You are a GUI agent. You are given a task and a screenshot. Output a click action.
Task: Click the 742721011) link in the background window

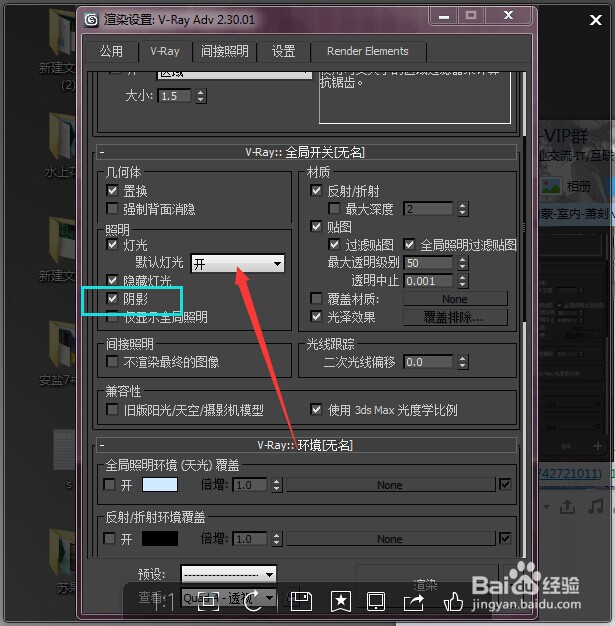(x=570, y=474)
